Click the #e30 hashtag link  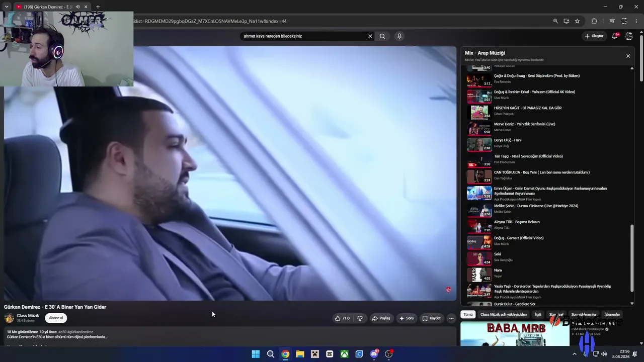[x=62, y=332]
